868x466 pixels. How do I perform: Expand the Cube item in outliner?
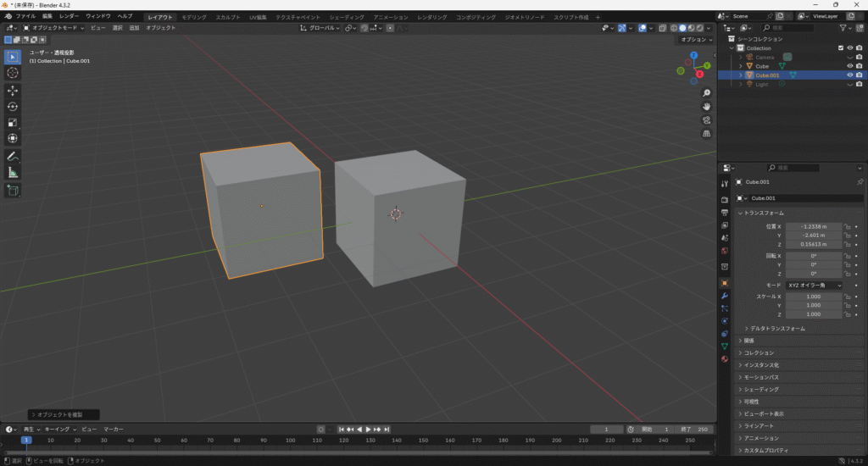741,66
